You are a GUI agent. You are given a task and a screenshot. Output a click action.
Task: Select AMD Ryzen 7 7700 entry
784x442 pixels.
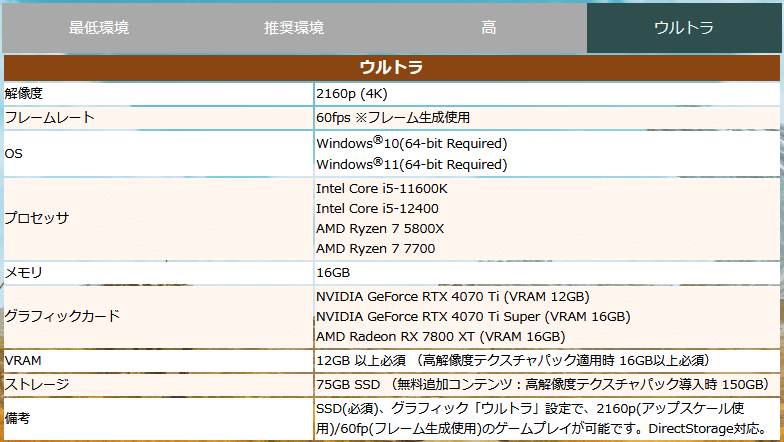point(375,248)
